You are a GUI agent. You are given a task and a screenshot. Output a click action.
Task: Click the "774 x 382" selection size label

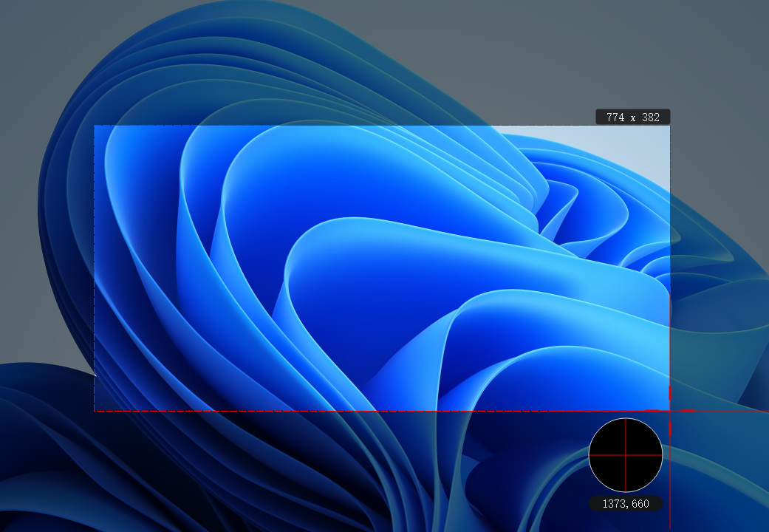pyautogui.click(x=632, y=117)
